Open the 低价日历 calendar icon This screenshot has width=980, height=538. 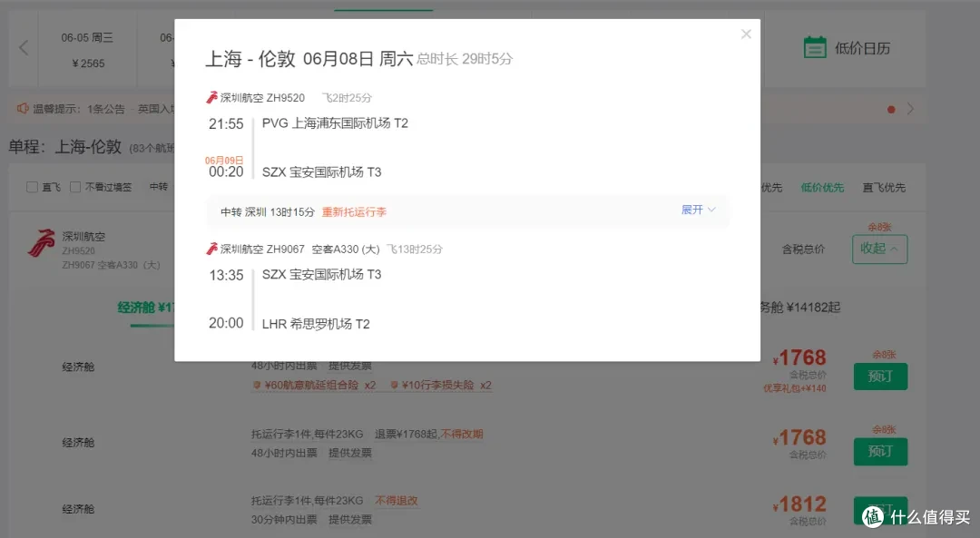[814, 47]
